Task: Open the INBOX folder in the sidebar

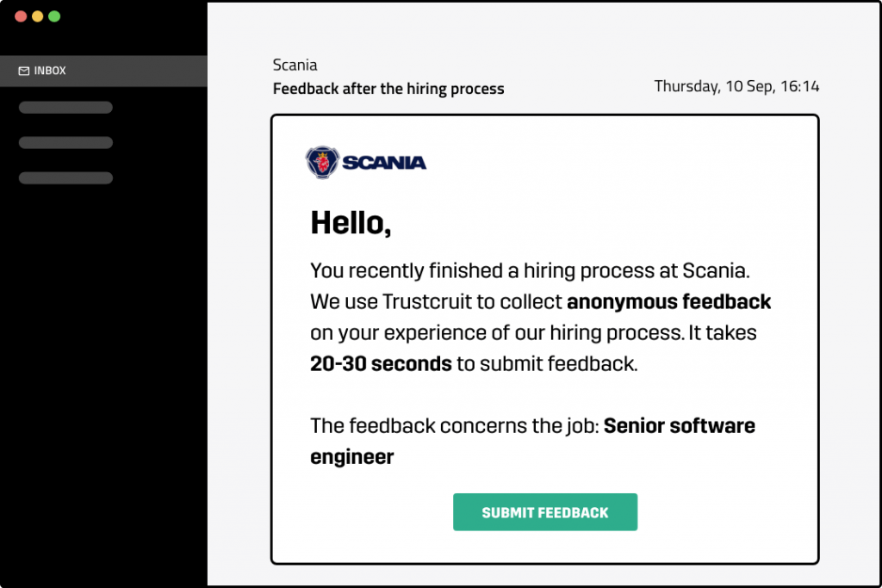Action: [103, 71]
